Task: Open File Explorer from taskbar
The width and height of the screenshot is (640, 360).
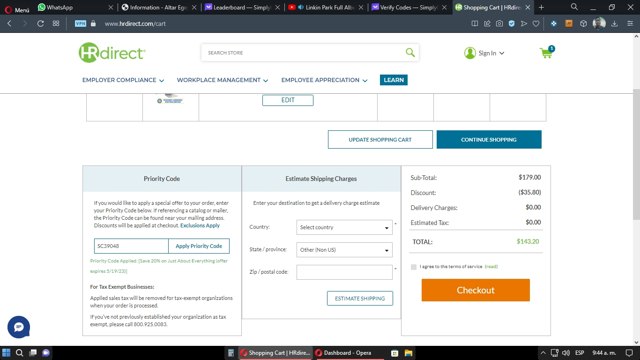Action: coord(408,353)
